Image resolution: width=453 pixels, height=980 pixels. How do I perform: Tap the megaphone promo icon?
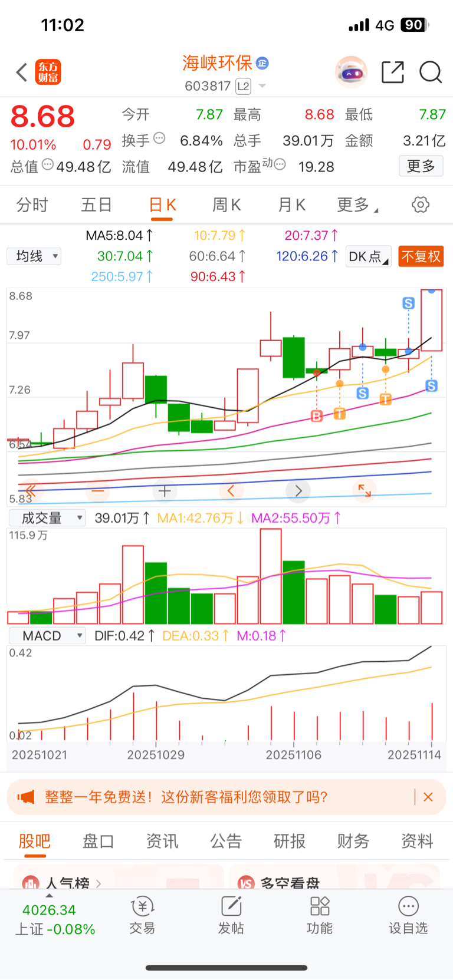coord(26,797)
